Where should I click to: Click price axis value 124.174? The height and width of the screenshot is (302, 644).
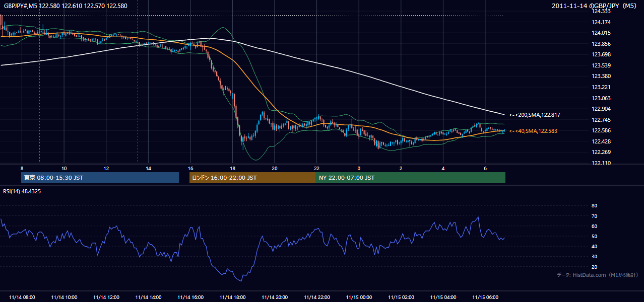601,22
